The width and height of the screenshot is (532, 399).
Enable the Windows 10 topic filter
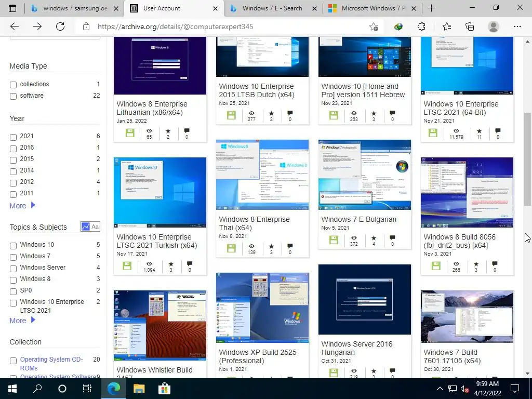pyautogui.click(x=13, y=246)
